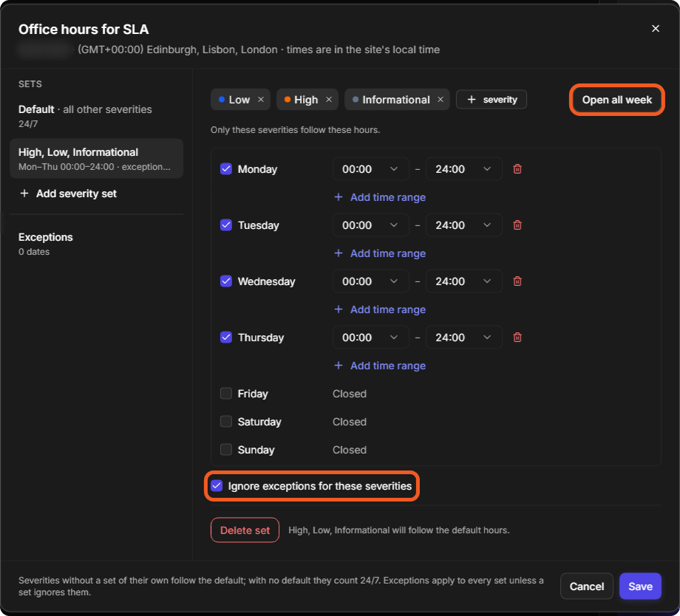
Task: Delete Thursday's time range with trash icon
Action: click(517, 338)
